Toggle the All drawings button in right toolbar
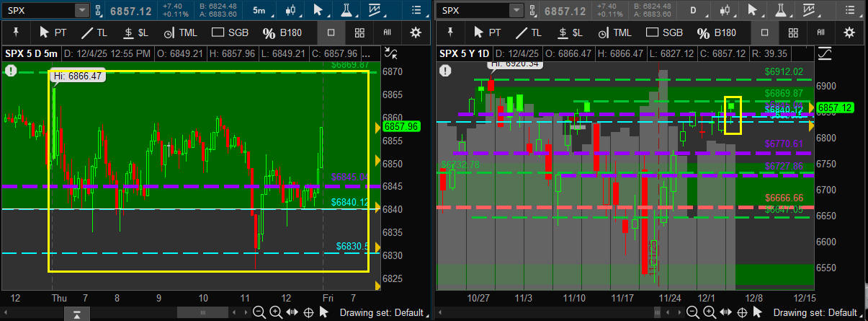Image resolution: width=868 pixels, height=321 pixels. pos(820,32)
